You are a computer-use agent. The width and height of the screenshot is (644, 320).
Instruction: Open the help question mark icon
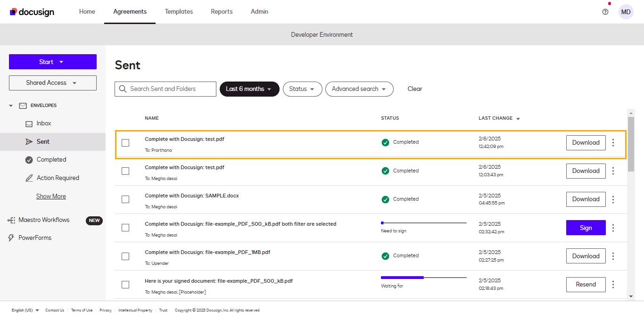pyautogui.click(x=605, y=12)
